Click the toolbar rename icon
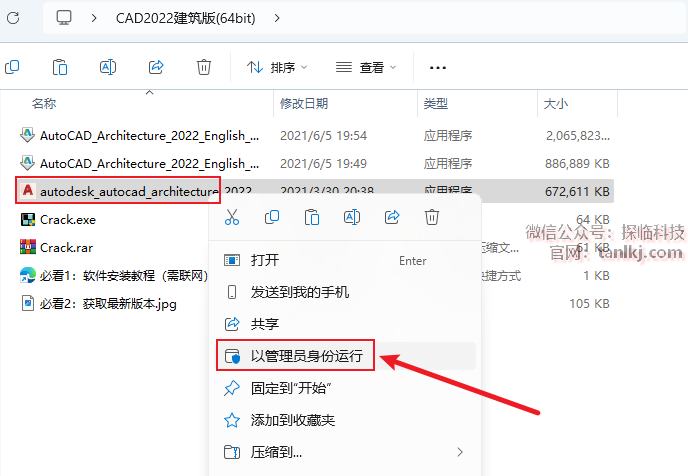 [x=108, y=67]
